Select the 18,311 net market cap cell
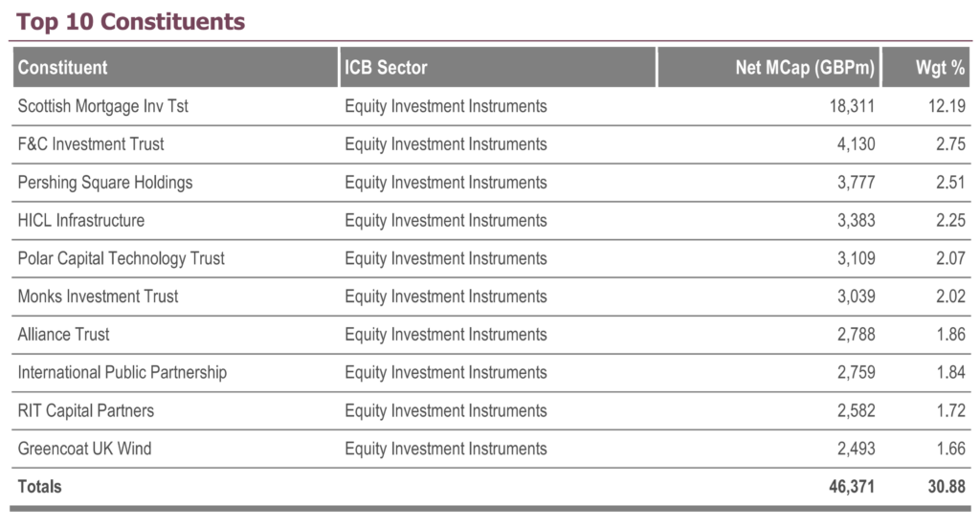The height and width of the screenshot is (527, 980). pos(852,106)
